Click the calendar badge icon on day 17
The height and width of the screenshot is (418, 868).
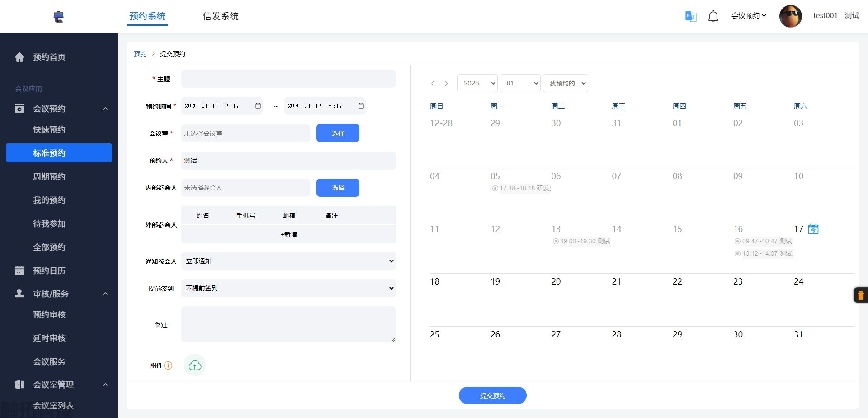(813, 228)
